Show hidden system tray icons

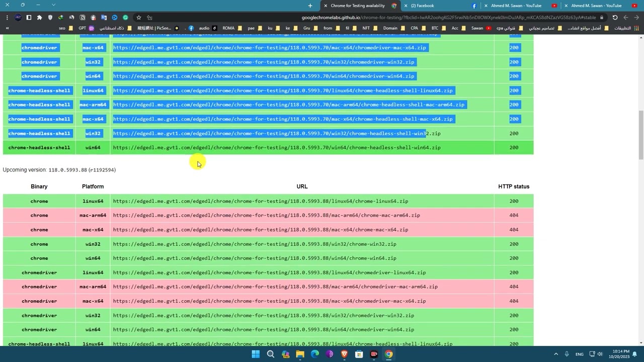556,354
